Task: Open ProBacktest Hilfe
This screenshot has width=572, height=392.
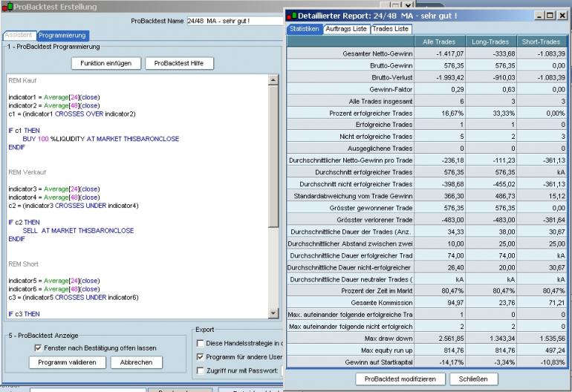Action: pyautogui.click(x=178, y=63)
